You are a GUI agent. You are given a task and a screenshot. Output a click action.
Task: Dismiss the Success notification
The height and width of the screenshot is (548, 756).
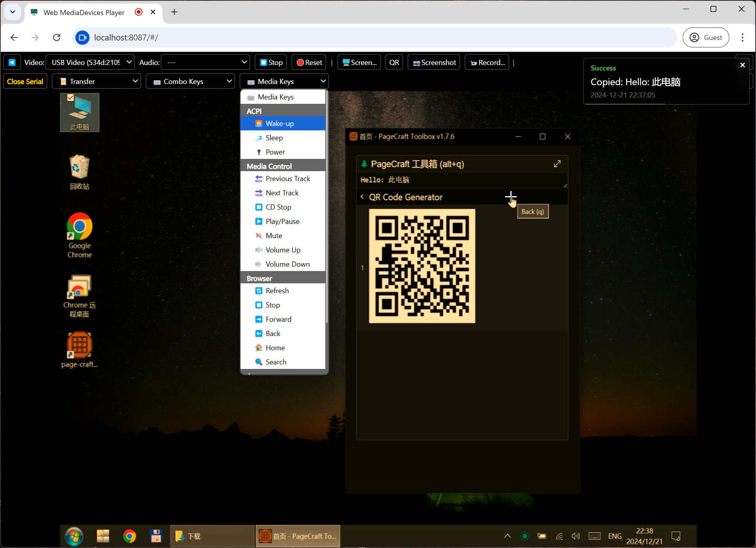[742, 65]
